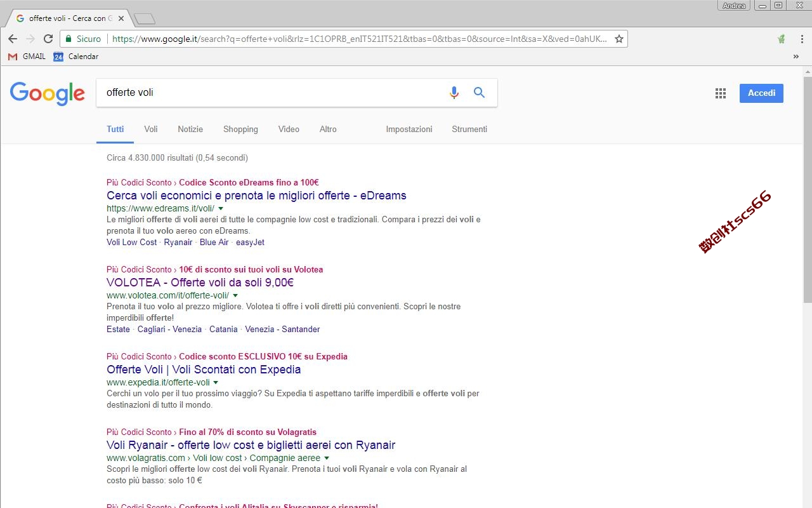The width and height of the screenshot is (812, 508).
Task: Switch to the Voli tab
Action: coord(151,129)
